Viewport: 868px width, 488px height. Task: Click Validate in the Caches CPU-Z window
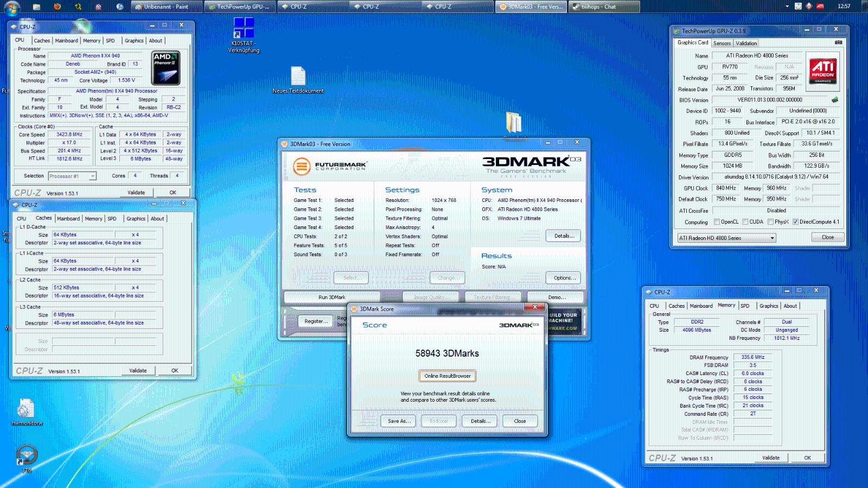coord(138,370)
